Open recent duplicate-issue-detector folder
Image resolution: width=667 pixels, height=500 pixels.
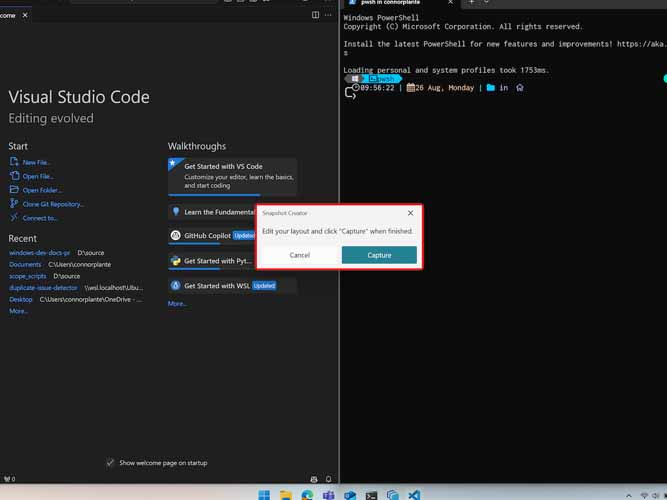coord(43,288)
